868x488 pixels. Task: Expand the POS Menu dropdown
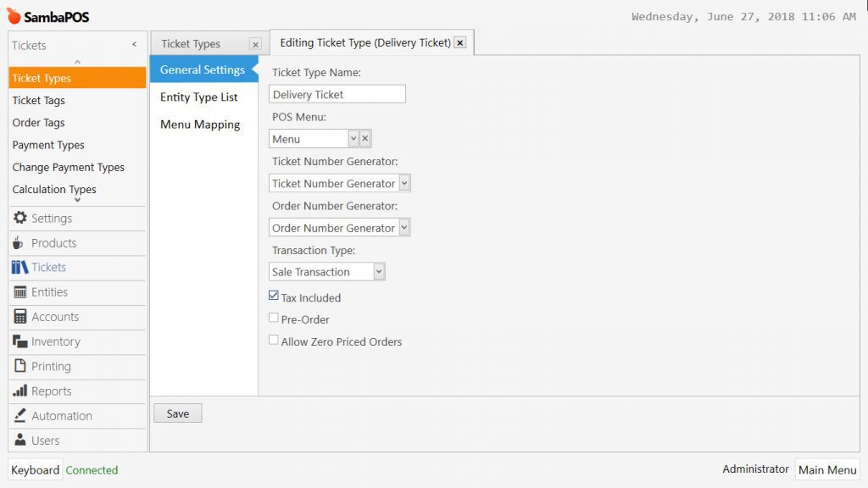pos(353,139)
